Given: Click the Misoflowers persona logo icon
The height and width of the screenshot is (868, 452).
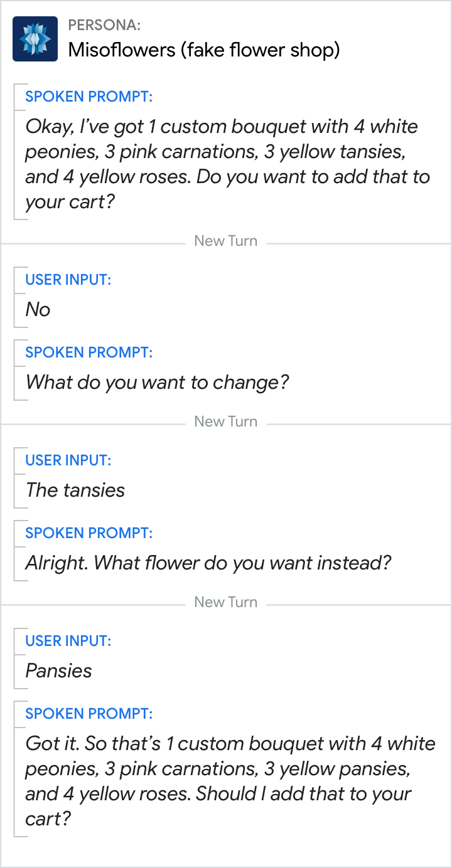Looking at the screenshot, I should (x=35, y=39).
